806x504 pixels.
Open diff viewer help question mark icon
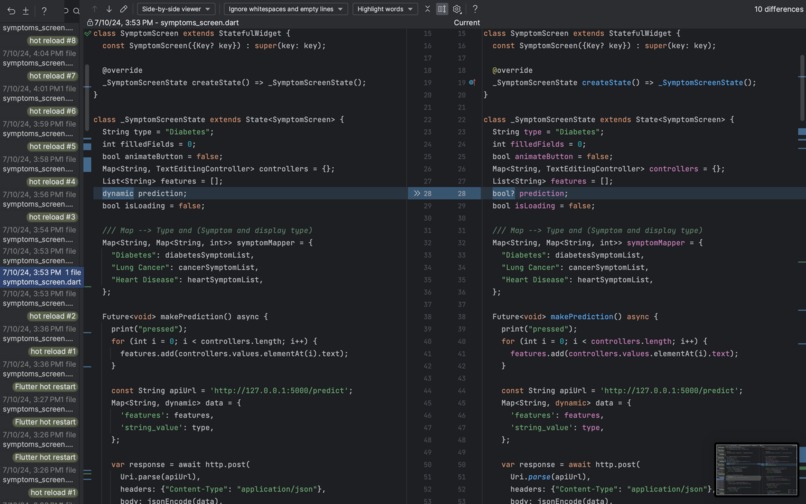click(x=475, y=9)
